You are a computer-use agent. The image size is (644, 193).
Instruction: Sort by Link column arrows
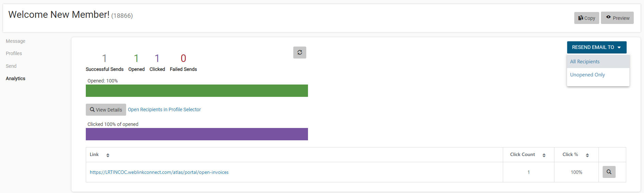click(108, 155)
